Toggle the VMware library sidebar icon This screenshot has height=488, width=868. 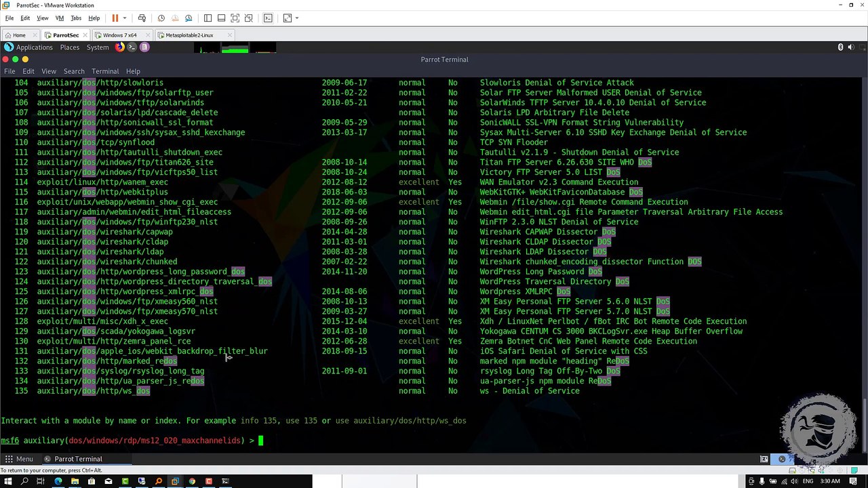(208, 18)
